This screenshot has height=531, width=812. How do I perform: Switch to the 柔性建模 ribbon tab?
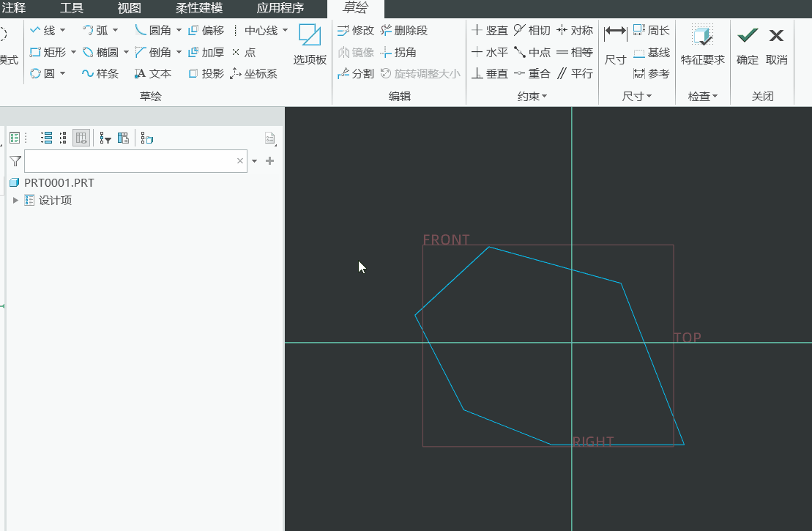(199, 8)
